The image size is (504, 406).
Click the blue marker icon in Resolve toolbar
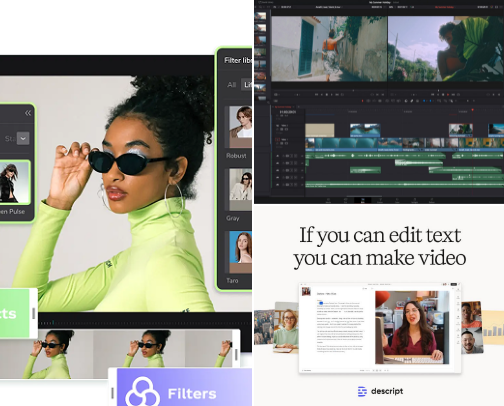430,101
